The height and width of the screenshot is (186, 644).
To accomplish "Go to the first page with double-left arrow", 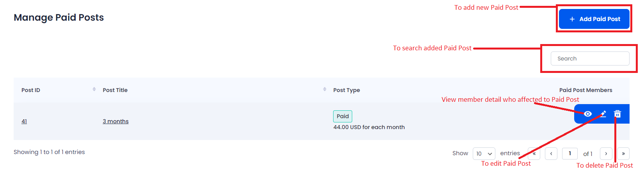I will [x=534, y=154].
